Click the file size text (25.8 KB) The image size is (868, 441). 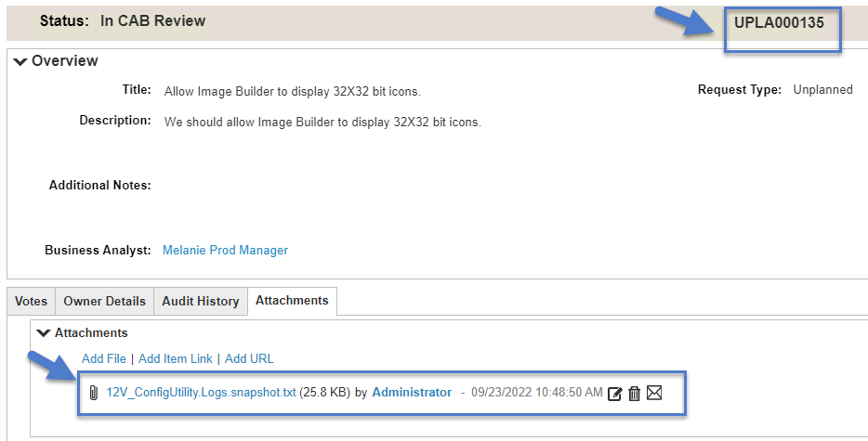(325, 393)
